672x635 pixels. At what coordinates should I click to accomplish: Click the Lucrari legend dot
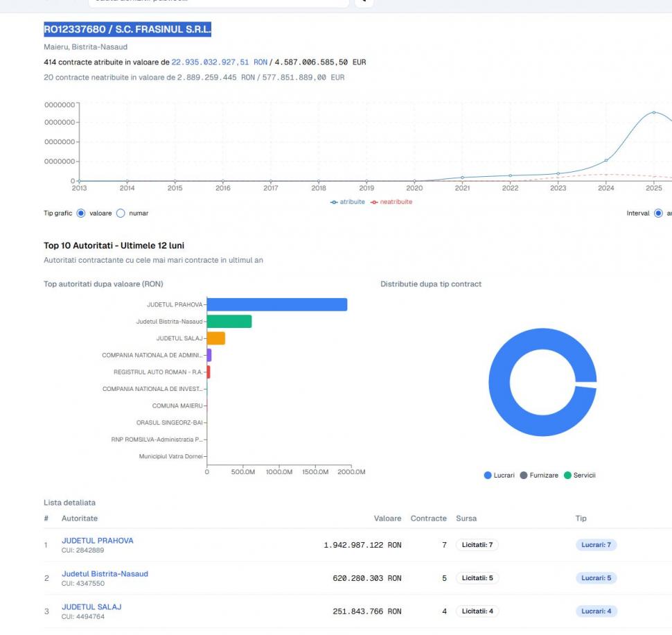(x=488, y=475)
